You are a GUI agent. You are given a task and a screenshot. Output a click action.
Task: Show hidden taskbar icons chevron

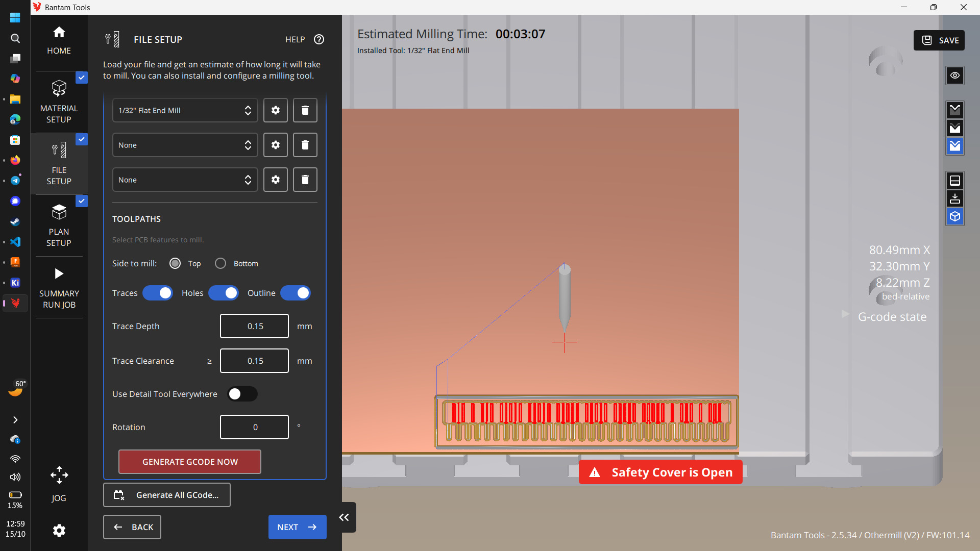[15, 420]
